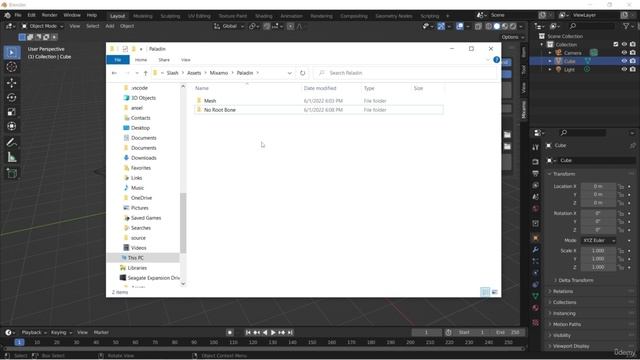Open the Tool properties tab icon

pyautogui.click(x=536, y=147)
